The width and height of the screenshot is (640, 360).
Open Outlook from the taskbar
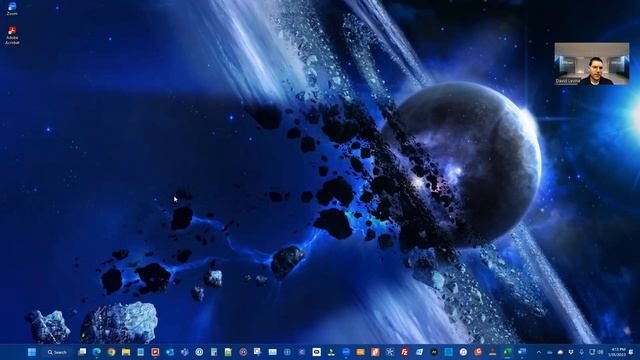pyautogui.click(x=170, y=352)
